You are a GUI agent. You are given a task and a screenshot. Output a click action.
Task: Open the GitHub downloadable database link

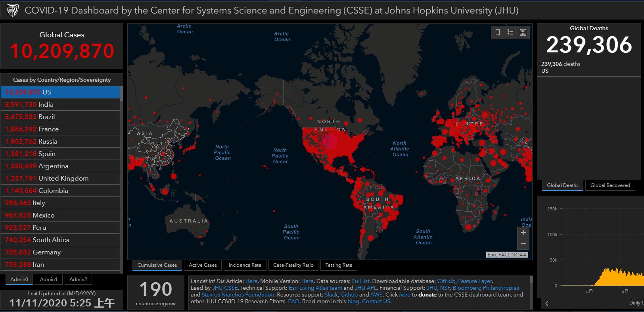(446, 281)
